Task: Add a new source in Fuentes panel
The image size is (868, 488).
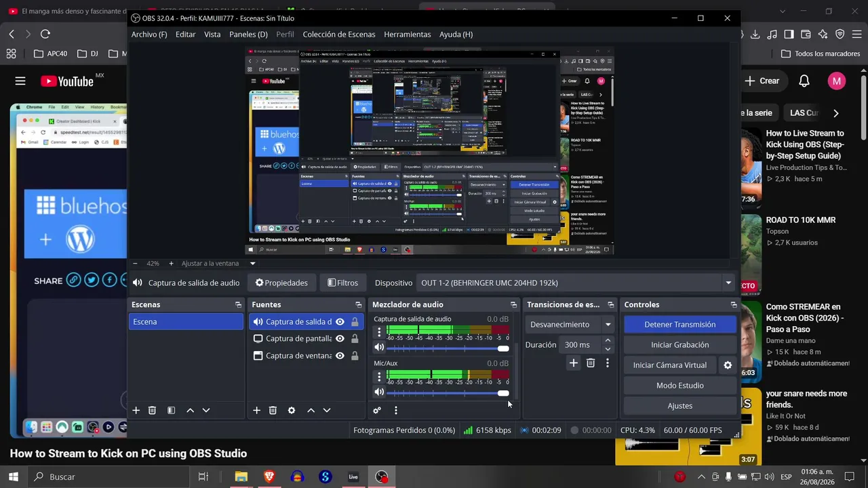Action: pyautogui.click(x=256, y=410)
